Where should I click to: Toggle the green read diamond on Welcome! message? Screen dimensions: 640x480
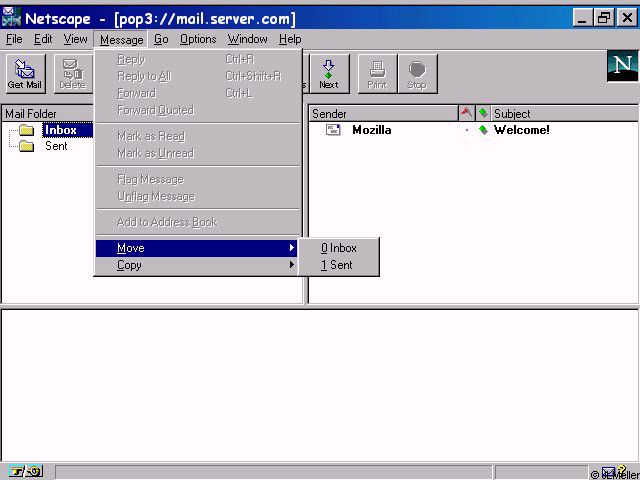tap(483, 130)
